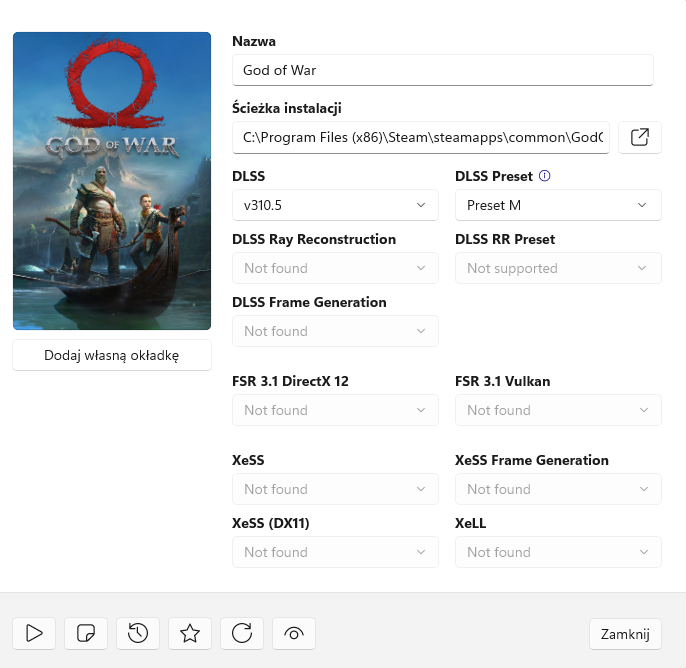The height and width of the screenshot is (668, 686).
Task: Open the DLSS Frame Generation dropdown
Action: (335, 331)
